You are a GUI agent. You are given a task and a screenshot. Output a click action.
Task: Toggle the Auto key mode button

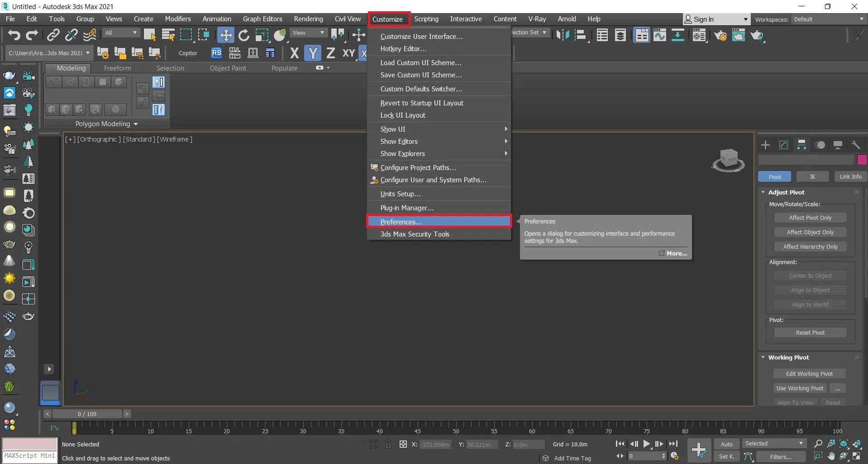point(726,444)
